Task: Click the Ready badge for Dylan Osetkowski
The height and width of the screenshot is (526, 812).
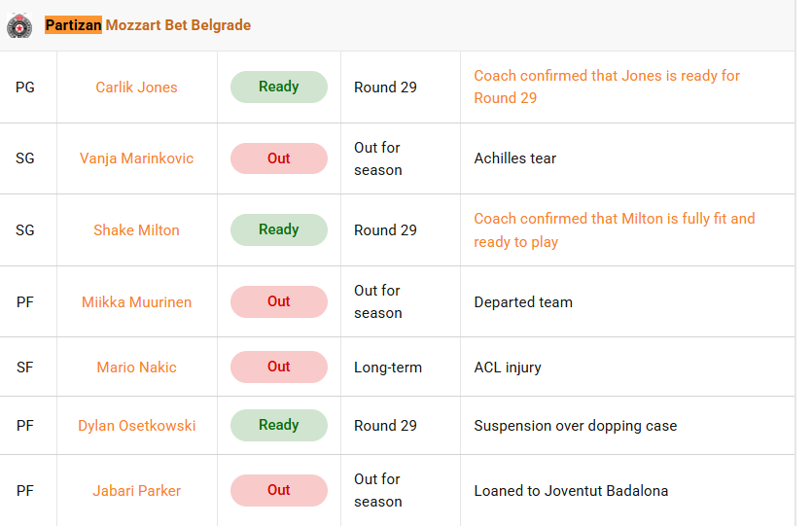Action: [x=278, y=425]
